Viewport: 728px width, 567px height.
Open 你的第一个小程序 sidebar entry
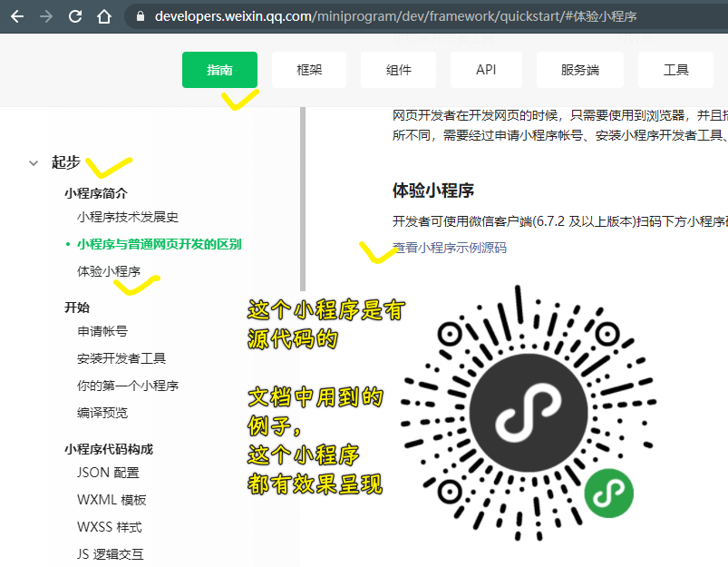point(128,386)
